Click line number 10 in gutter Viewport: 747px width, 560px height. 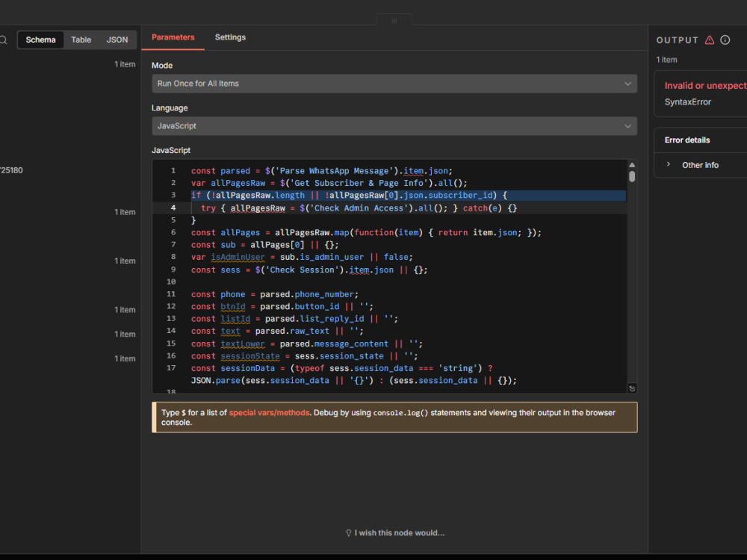coord(171,282)
